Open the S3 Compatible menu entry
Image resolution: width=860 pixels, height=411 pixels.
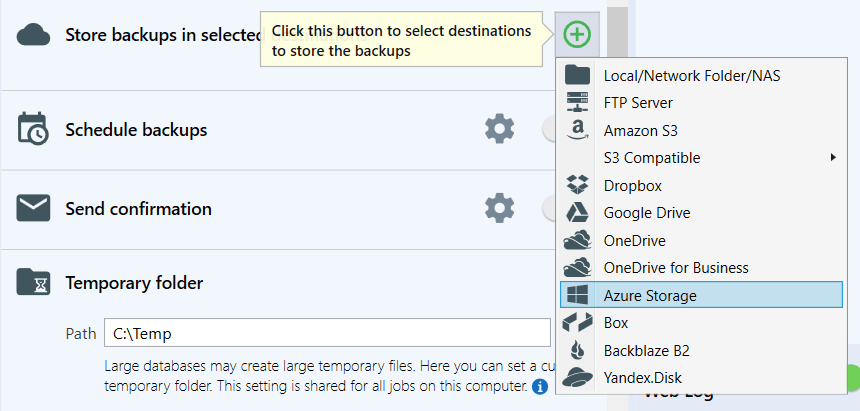coord(701,158)
